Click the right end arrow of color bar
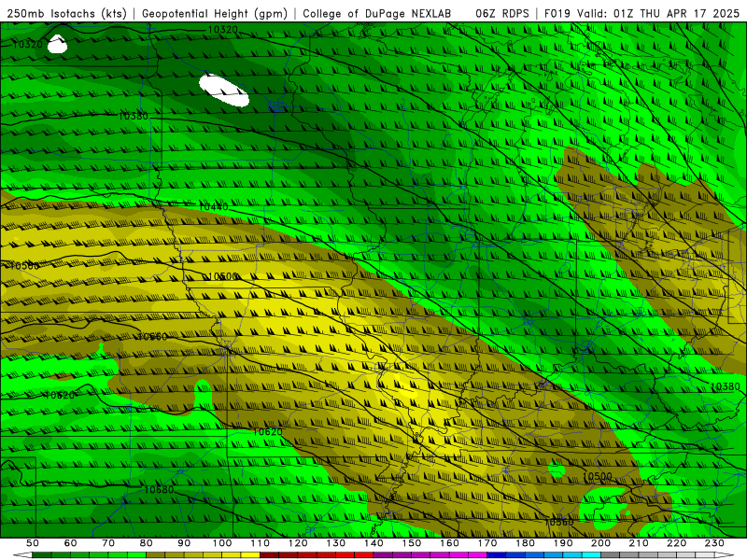The height and width of the screenshot is (560, 747). click(x=725, y=555)
